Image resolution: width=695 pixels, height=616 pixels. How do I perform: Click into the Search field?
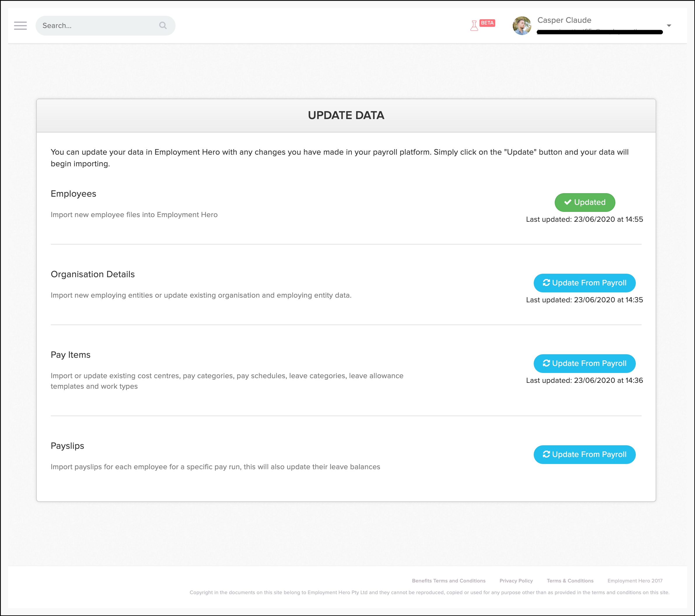99,25
